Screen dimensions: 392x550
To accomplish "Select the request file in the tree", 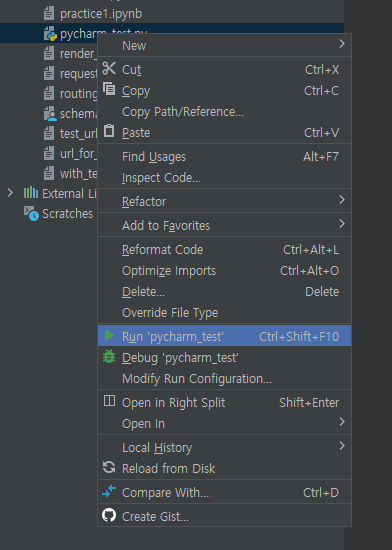I will [x=79, y=74].
